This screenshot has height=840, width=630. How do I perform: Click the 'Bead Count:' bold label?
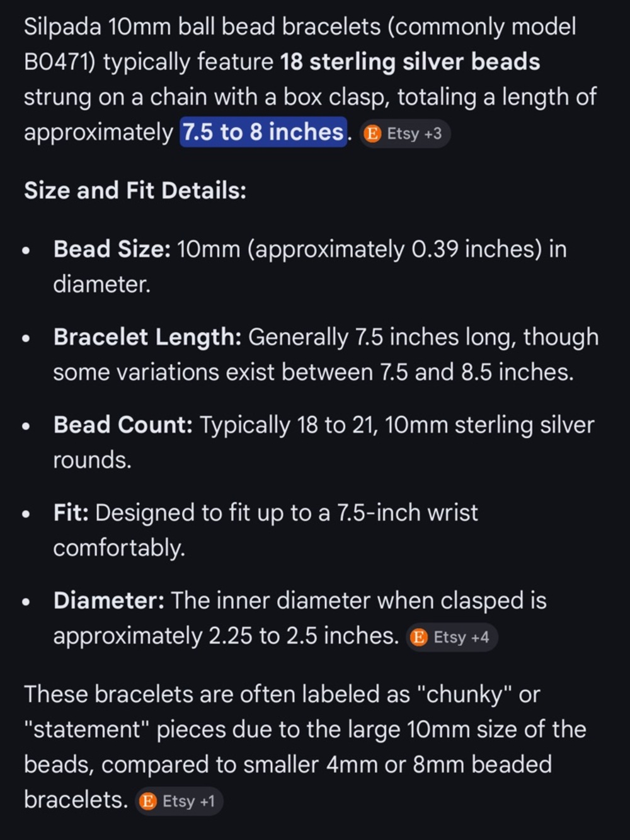click(x=123, y=425)
